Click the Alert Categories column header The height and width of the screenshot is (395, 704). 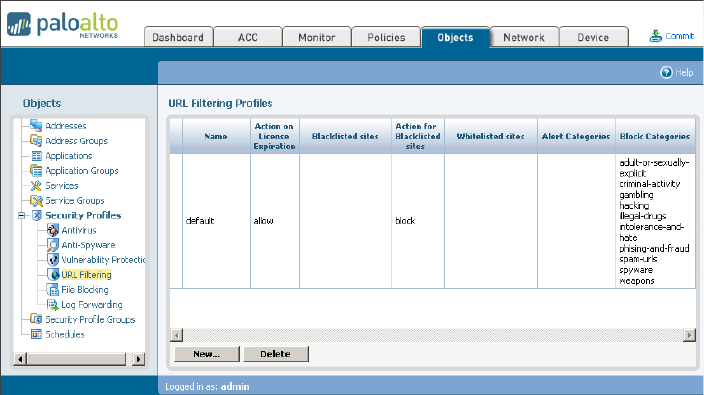tap(576, 136)
